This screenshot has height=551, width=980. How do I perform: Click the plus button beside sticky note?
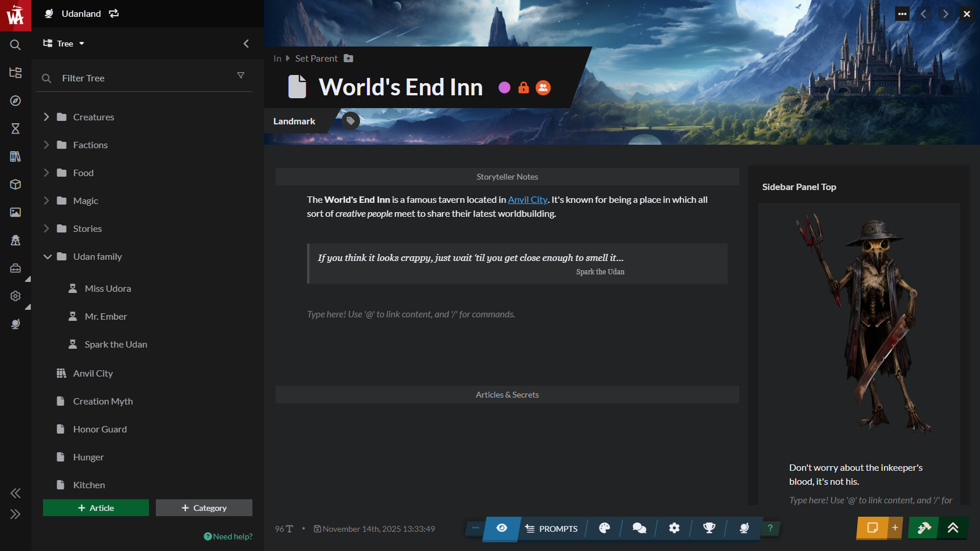(895, 528)
